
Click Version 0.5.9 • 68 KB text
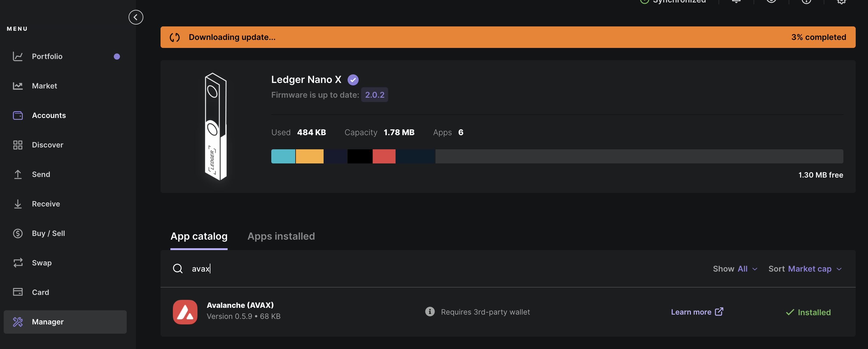pos(243,316)
